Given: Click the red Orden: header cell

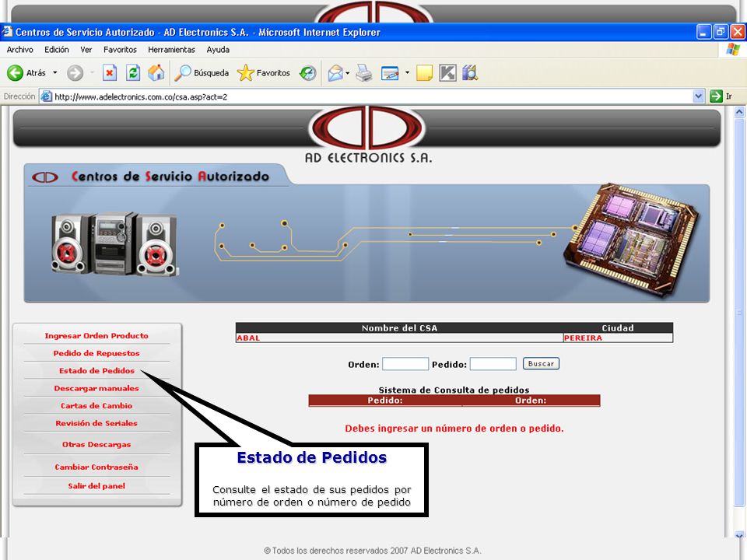Looking at the screenshot, I should pos(531,401).
